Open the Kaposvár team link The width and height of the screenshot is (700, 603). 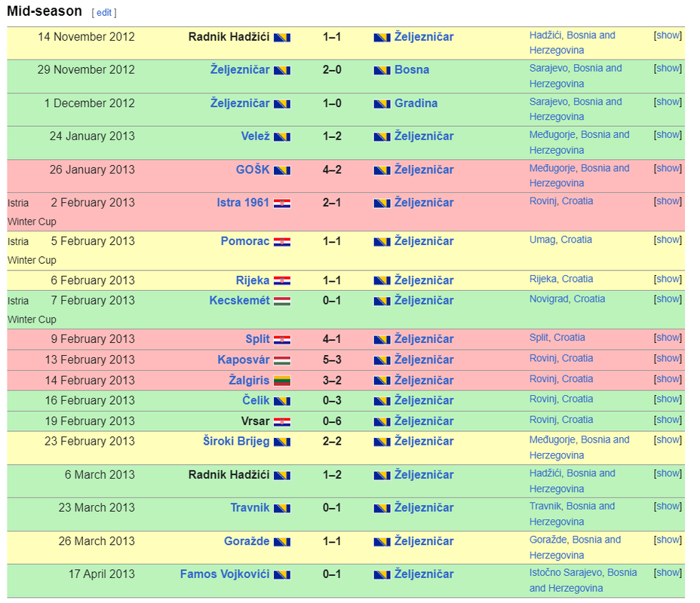[x=244, y=360]
